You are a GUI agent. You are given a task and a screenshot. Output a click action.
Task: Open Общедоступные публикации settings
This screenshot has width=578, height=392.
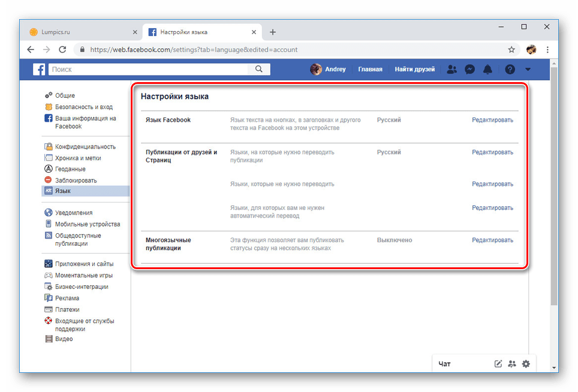tap(78, 240)
